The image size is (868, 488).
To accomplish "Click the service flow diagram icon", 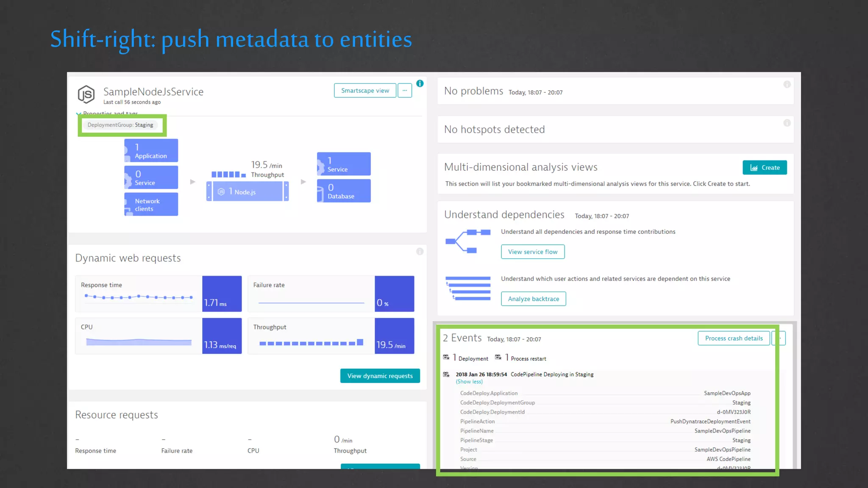I will (468, 241).
